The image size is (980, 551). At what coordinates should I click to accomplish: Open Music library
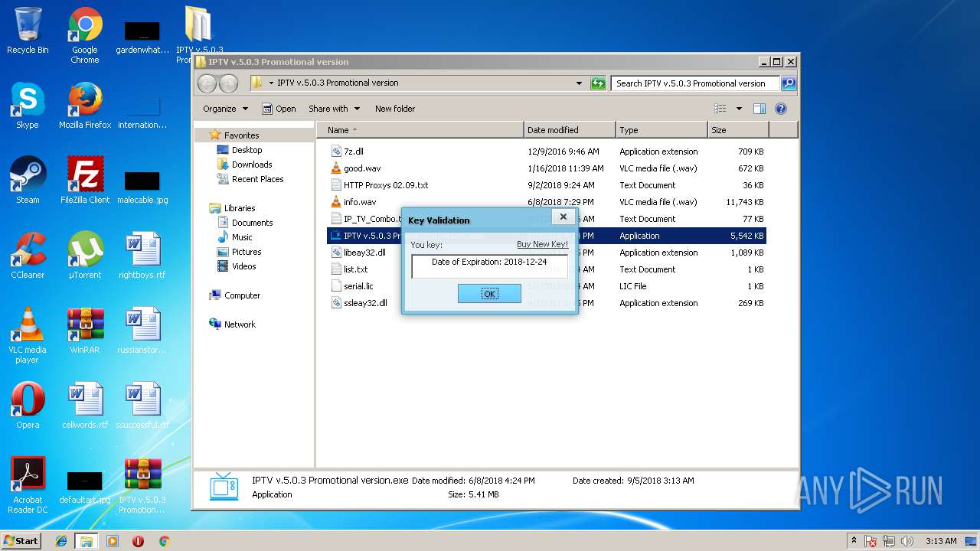[x=242, y=237]
